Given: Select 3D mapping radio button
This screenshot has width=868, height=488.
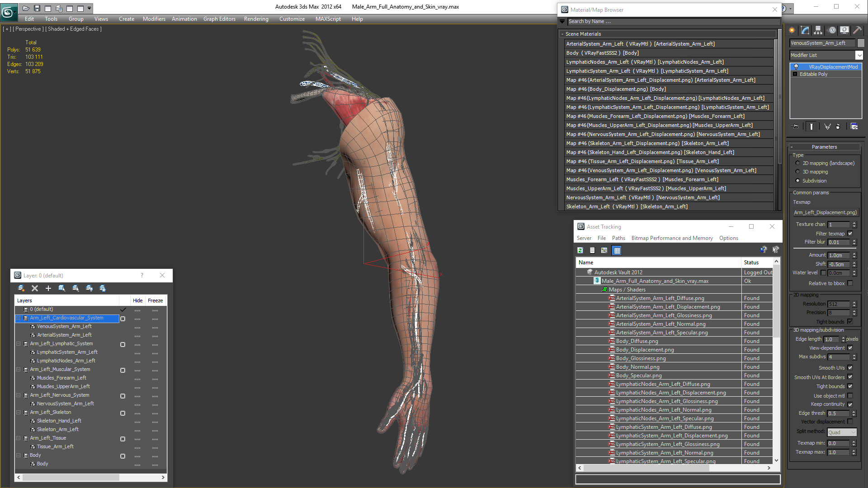Looking at the screenshot, I should coord(797,172).
